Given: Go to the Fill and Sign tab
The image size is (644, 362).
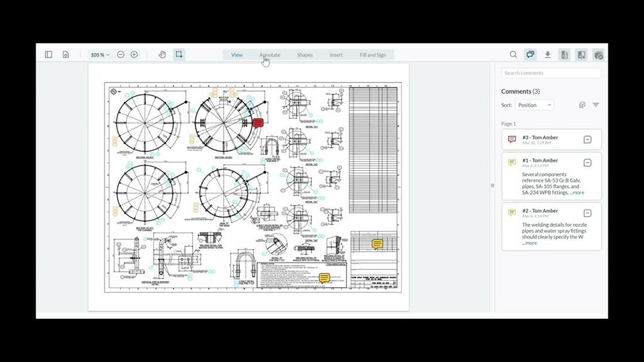Looking at the screenshot, I should click(372, 55).
